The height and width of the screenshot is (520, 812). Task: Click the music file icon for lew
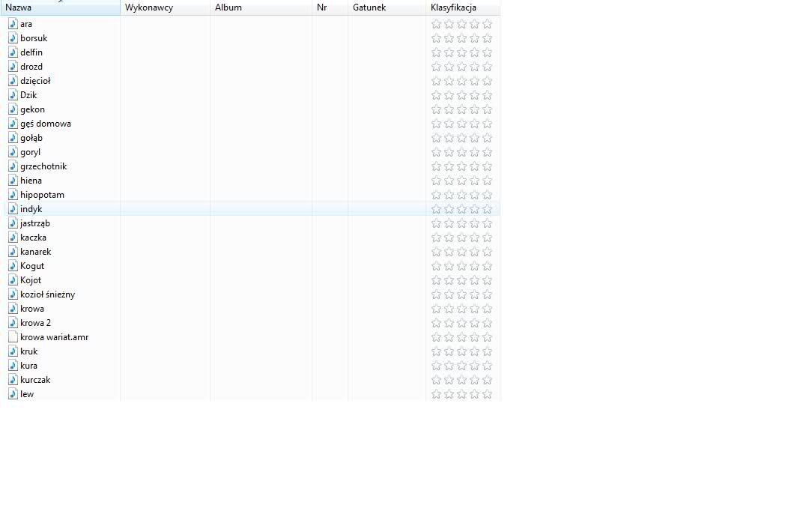pos(13,394)
